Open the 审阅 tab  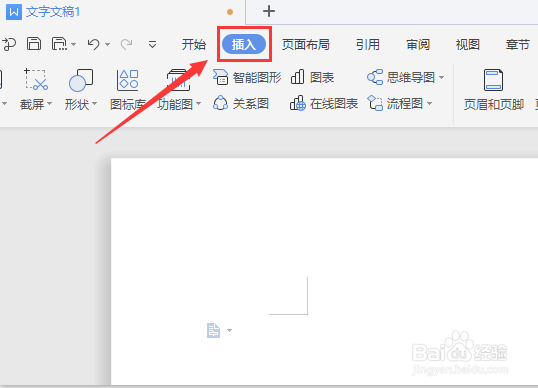click(418, 44)
